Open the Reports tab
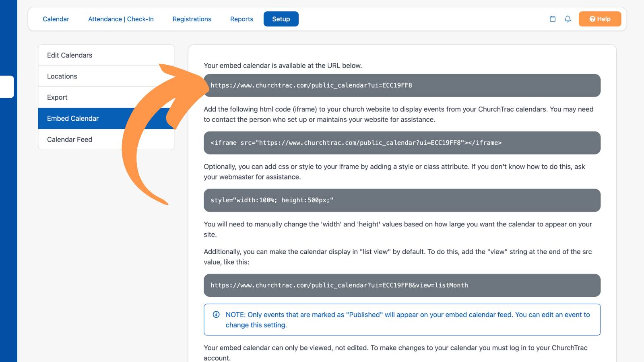The height and width of the screenshot is (362, 644). point(242,19)
